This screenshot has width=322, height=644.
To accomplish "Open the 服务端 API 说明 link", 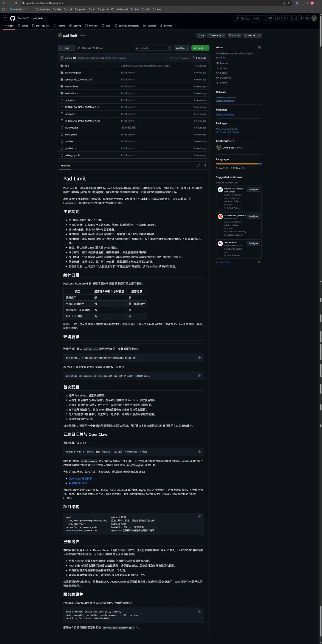I will (x=78, y=483).
